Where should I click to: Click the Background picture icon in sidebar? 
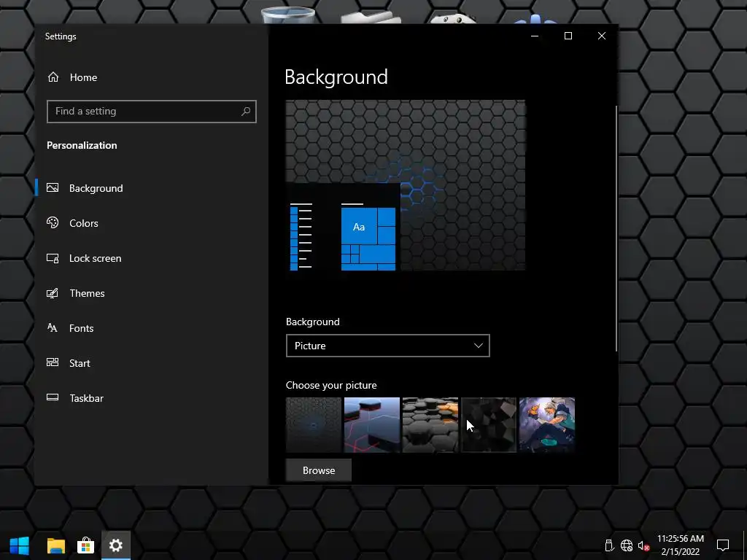point(53,187)
